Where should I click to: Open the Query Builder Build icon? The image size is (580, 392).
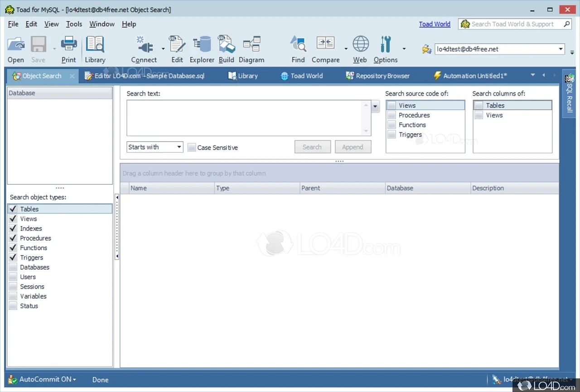click(x=226, y=45)
